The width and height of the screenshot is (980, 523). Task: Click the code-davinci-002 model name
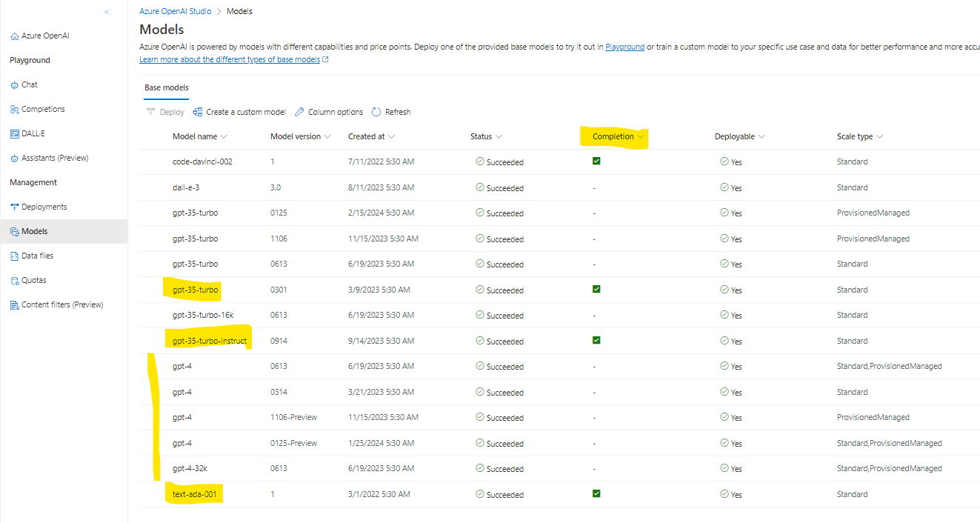pos(202,161)
